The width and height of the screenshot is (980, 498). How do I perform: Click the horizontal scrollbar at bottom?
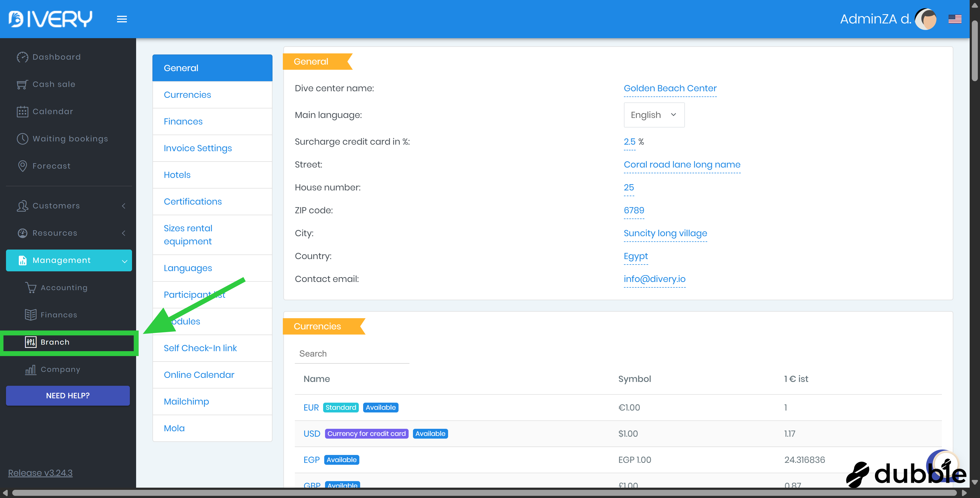483,493
